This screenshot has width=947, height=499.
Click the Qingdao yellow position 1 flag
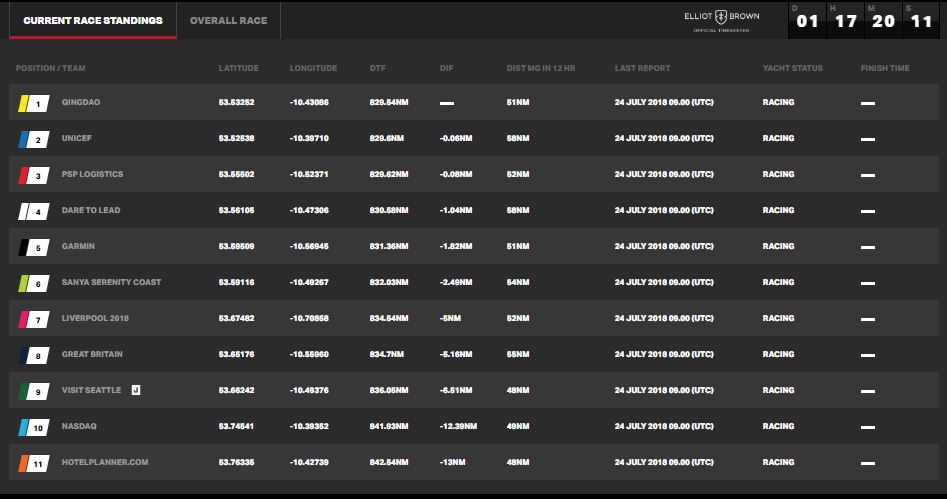pos(34,103)
